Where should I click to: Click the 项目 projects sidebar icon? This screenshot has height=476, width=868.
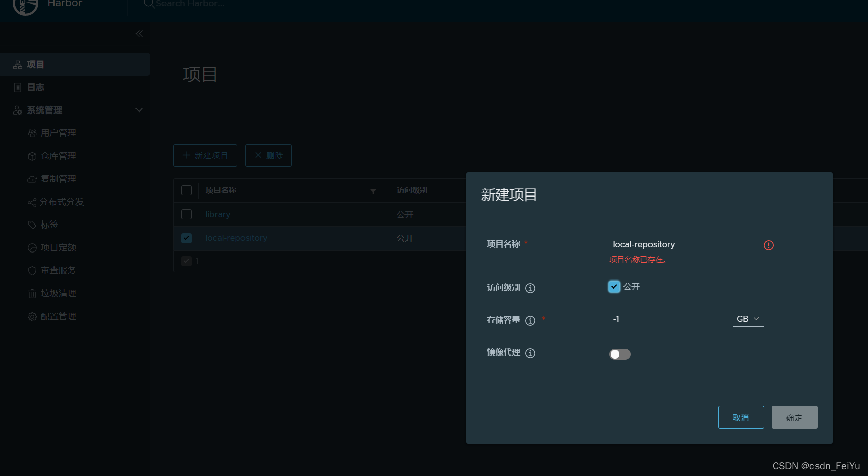18,65
